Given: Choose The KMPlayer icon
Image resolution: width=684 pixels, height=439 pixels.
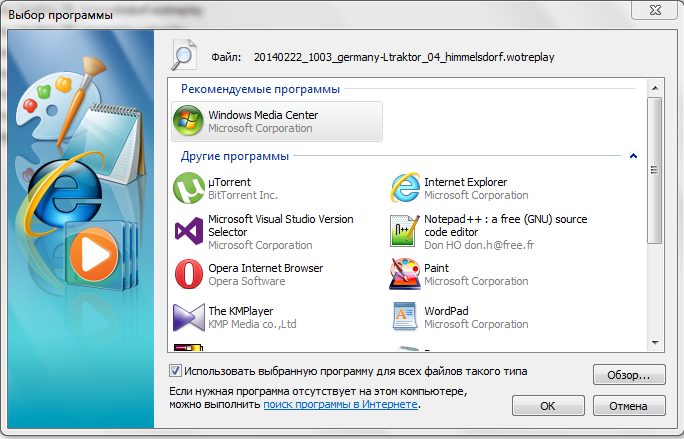Looking at the screenshot, I should click(x=187, y=317).
